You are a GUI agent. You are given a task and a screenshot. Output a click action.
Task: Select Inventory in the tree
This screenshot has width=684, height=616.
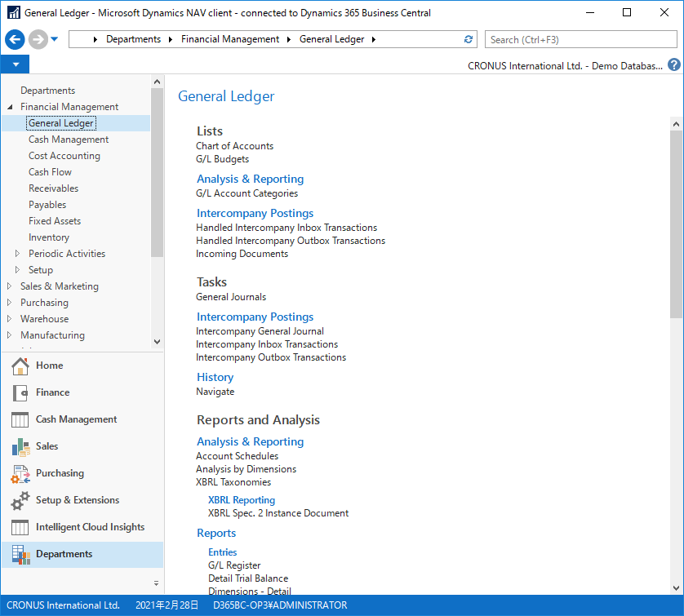tap(49, 237)
